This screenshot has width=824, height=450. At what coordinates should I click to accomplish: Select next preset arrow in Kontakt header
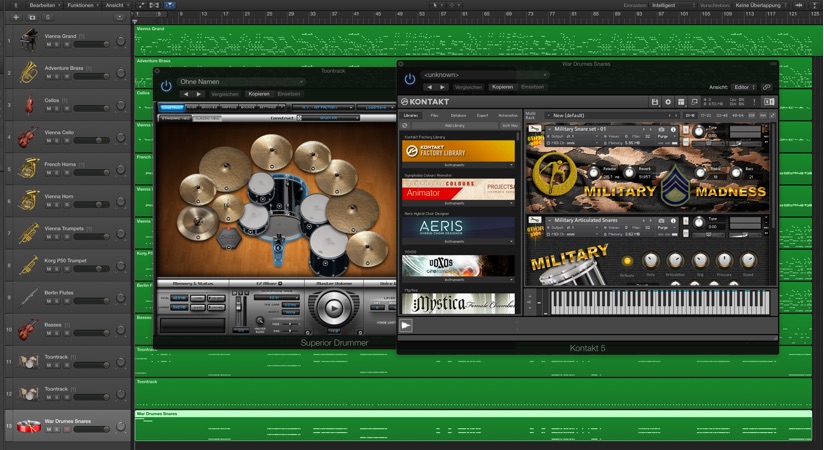click(442, 87)
